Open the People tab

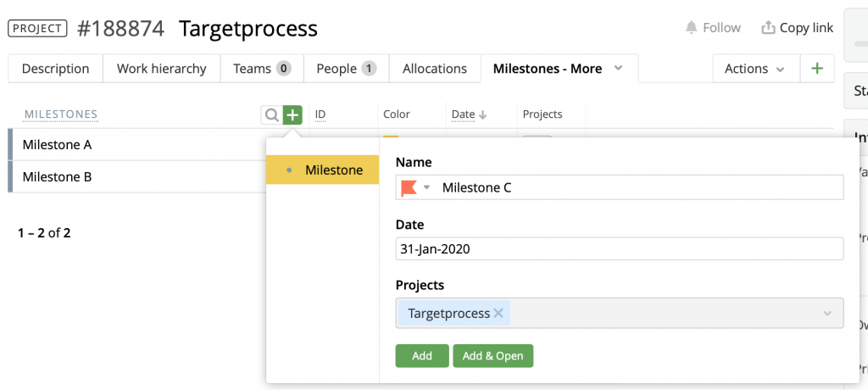click(347, 69)
